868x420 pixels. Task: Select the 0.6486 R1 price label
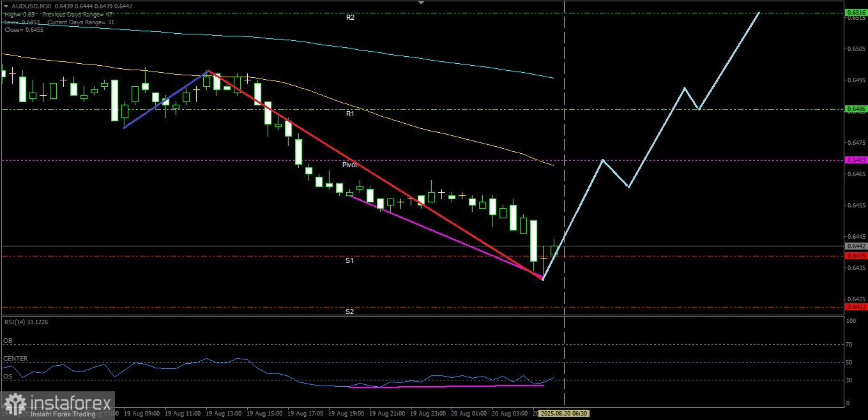pos(856,109)
